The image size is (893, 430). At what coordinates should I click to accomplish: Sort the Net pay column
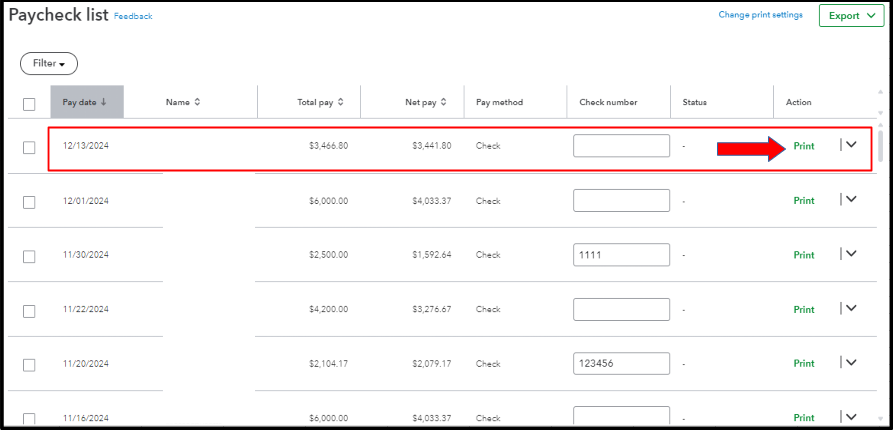444,102
